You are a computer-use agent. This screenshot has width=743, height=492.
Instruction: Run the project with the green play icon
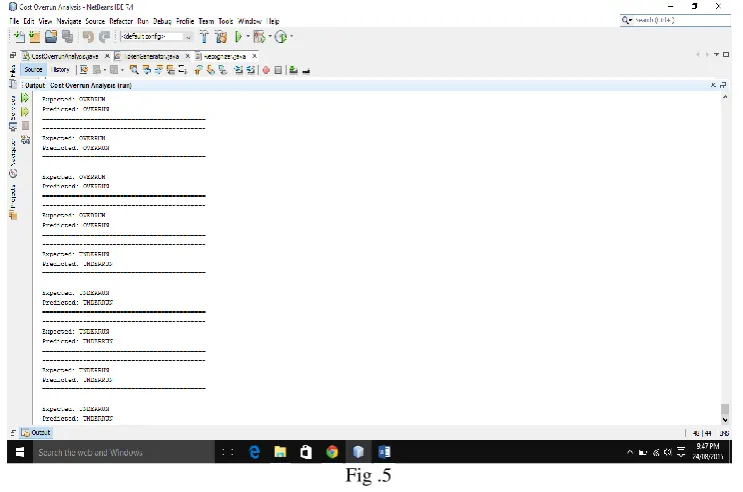(x=238, y=36)
